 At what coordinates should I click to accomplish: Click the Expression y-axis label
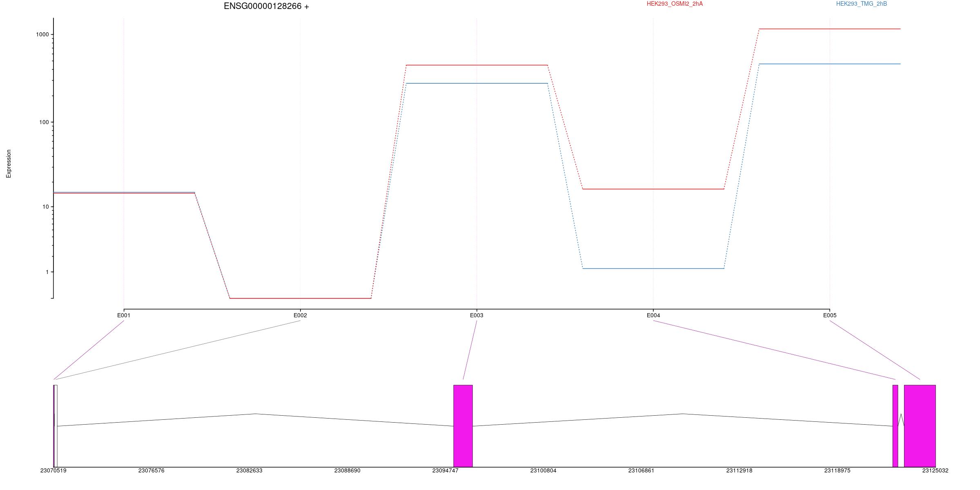pos(9,164)
